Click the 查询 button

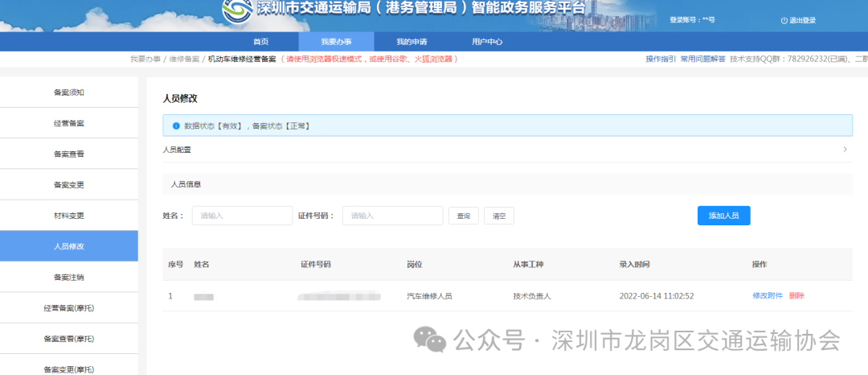pos(464,216)
